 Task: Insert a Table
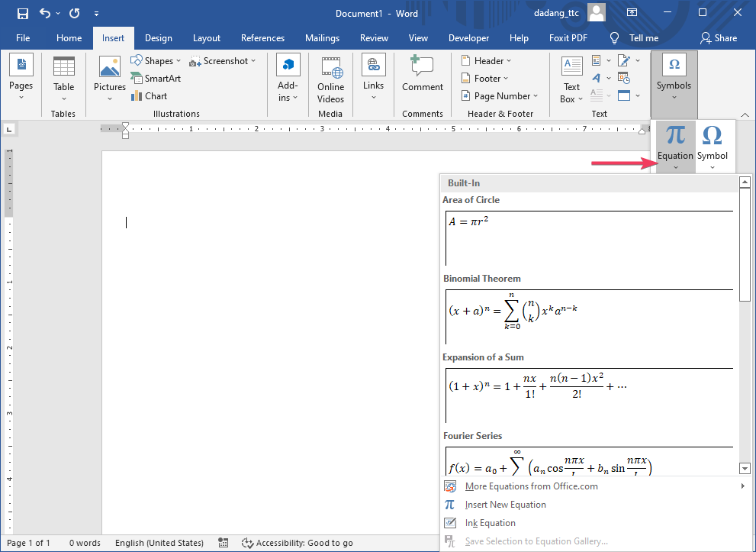(x=63, y=76)
